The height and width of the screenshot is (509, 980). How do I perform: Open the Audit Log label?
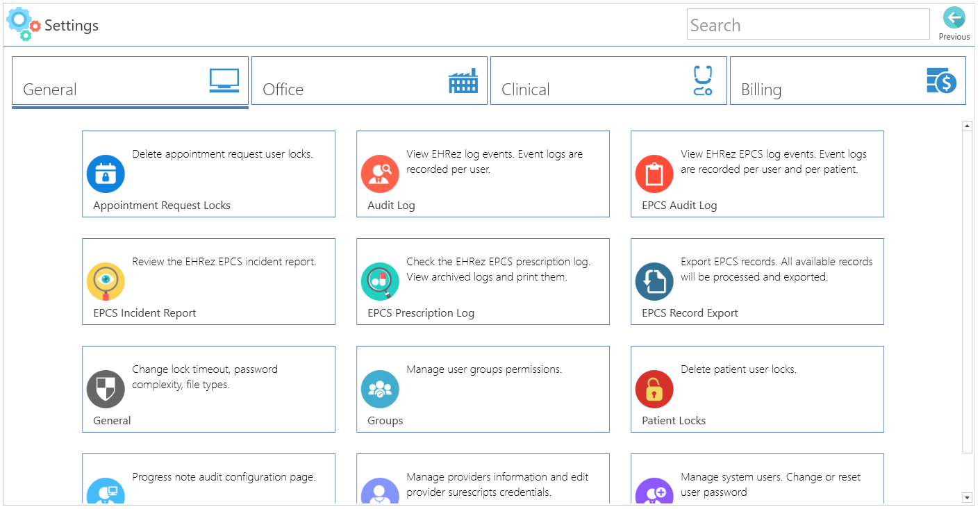coord(391,206)
